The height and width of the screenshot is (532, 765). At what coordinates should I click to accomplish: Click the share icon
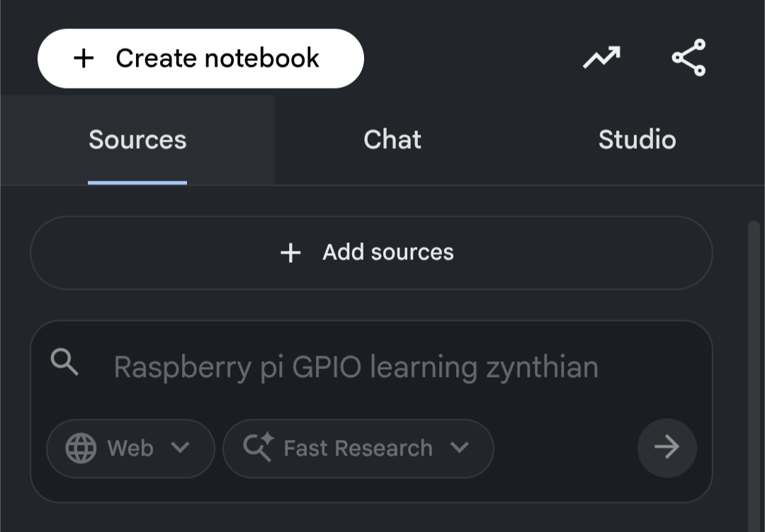[688, 58]
